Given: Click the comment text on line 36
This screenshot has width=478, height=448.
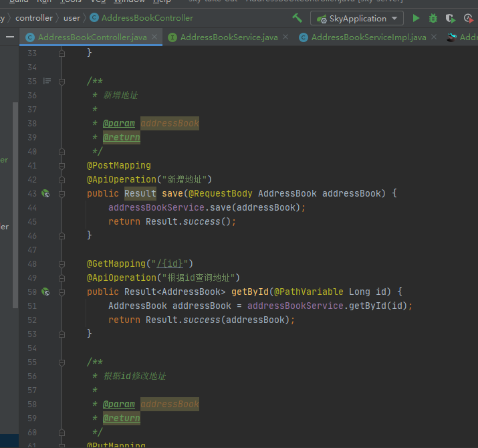Looking at the screenshot, I should [x=120, y=95].
